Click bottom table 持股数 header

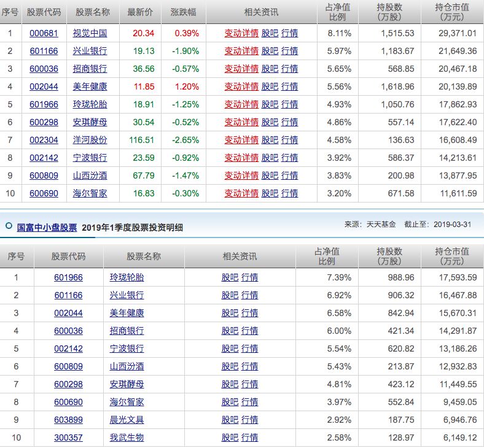click(x=389, y=257)
